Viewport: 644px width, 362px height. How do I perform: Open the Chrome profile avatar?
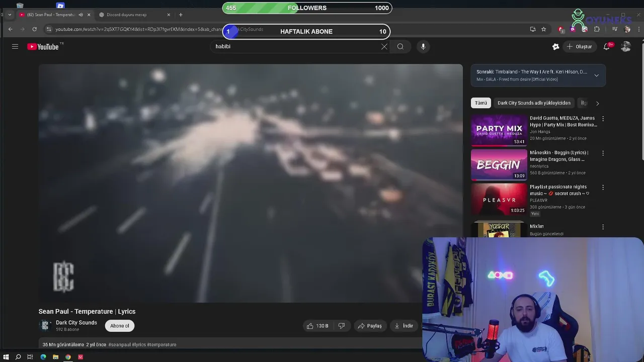[627, 29]
